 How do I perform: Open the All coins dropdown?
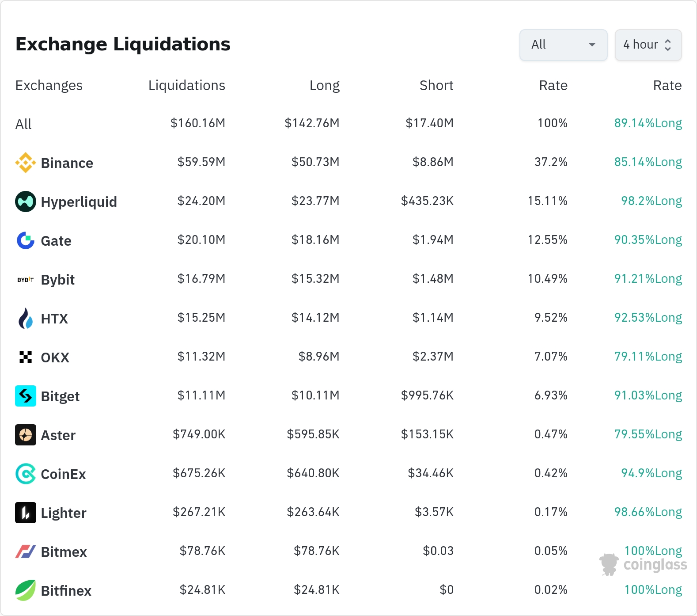(x=563, y=45)
